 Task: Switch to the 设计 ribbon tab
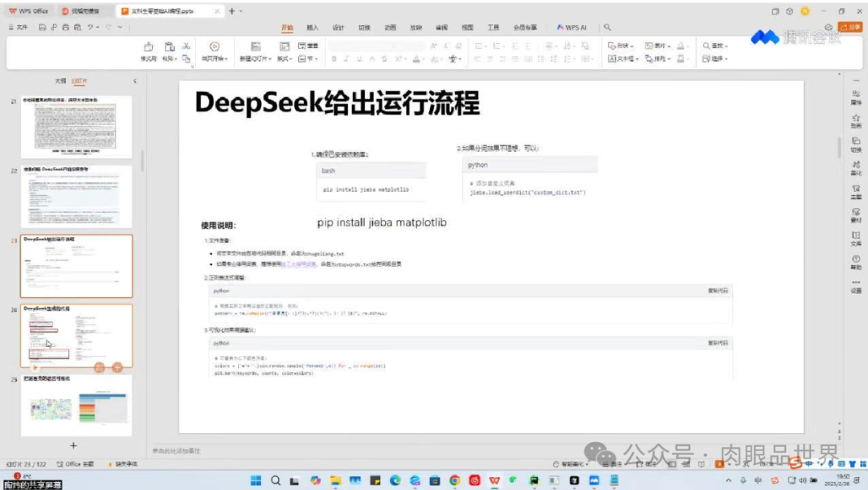tap(338, 27)
